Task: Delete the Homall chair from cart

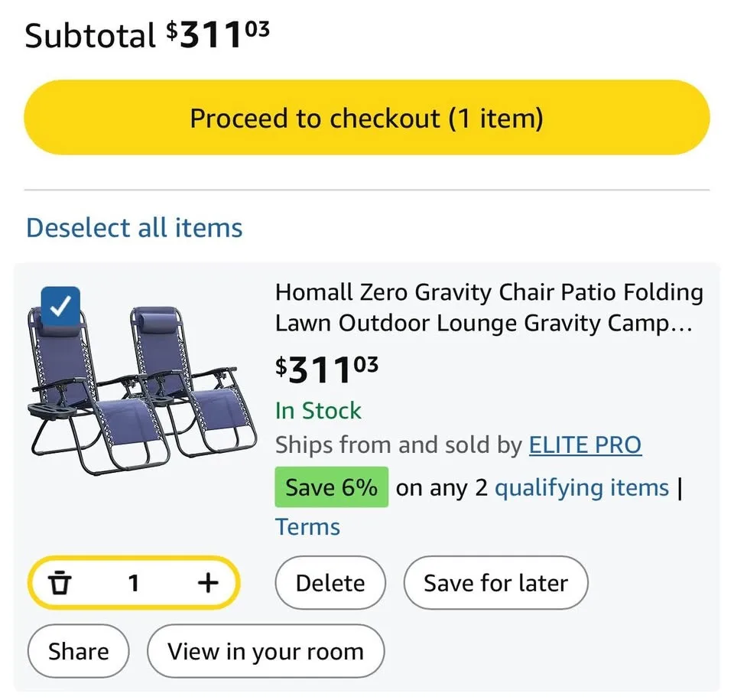Action: pyautogui.click(x=330, y=583)
